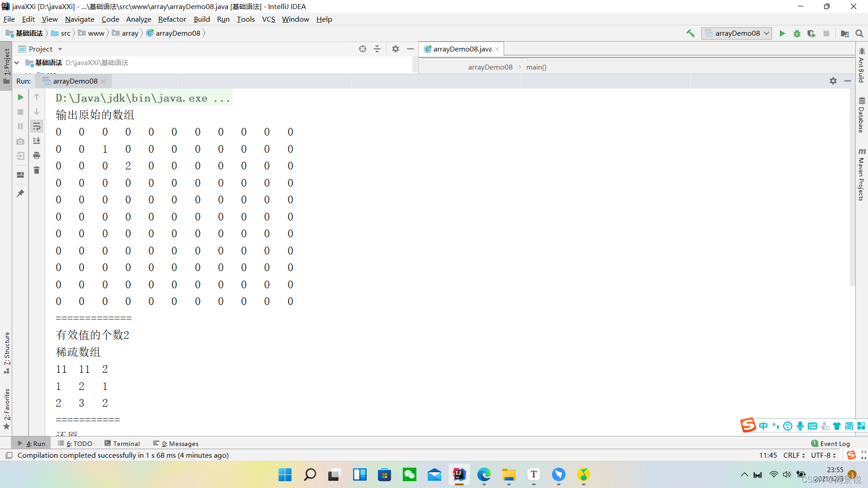This screenshot has height=488, width=868.
Task: Switch to the Terminal tab
Action: [x=122, y=444]
